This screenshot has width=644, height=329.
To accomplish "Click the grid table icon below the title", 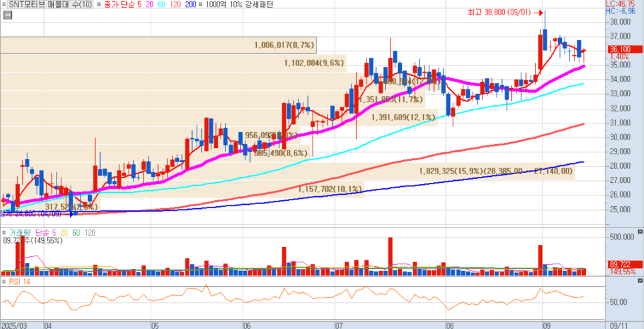I will pyautogui.click(x=7, y=15).
